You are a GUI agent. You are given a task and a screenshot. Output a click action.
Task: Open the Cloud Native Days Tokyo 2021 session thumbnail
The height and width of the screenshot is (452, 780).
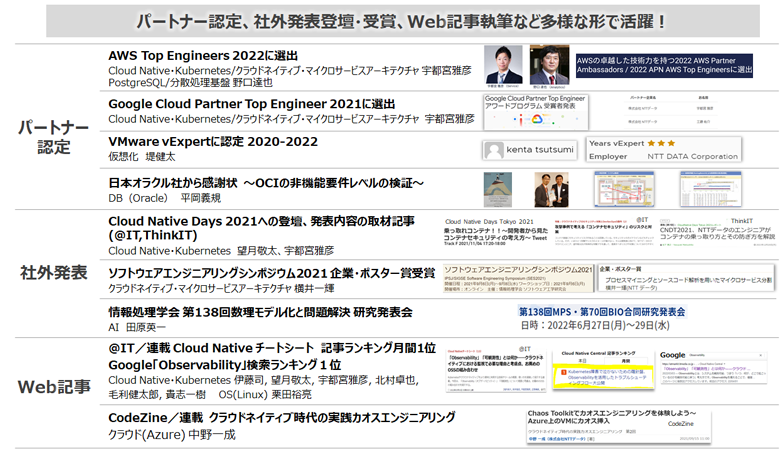(496, 232)
